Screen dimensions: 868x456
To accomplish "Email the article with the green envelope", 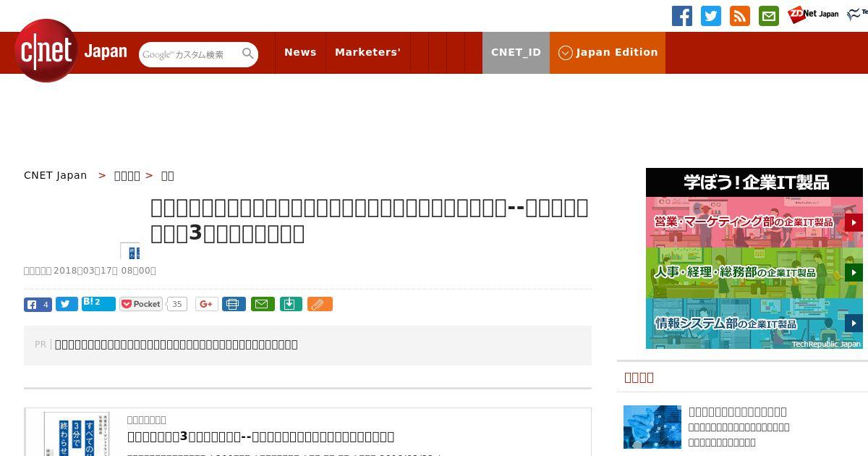I will pyautogui.click(x=263, y=304).
